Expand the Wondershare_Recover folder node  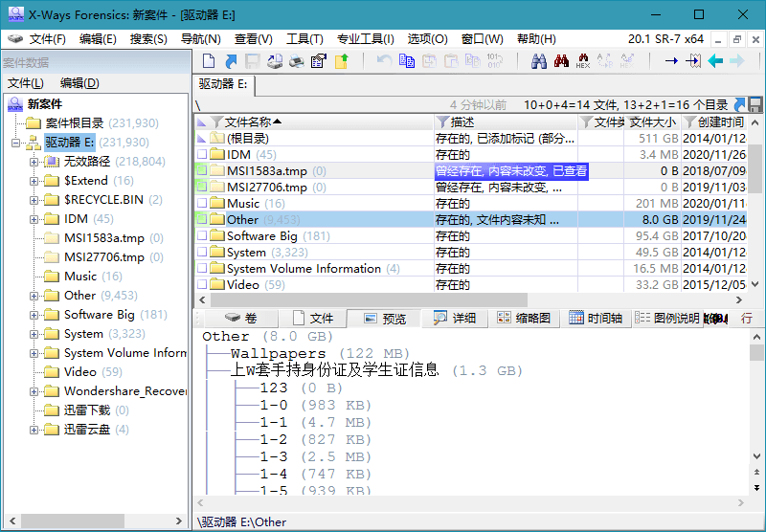(34, 391)
